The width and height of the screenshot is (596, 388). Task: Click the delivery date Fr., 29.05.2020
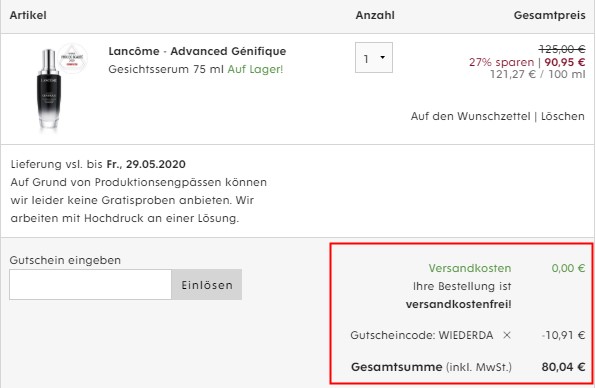146,164
